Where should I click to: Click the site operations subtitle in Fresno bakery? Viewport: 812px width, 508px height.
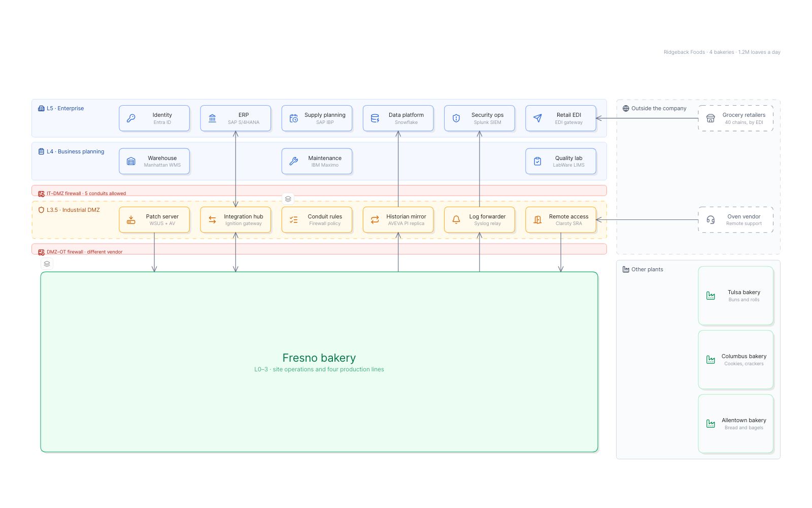point(319,369)
